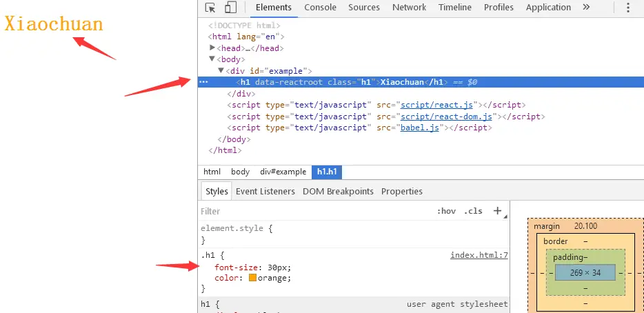
Task: Select the div#example breadcrumb
Action: (x=283, y=172)
